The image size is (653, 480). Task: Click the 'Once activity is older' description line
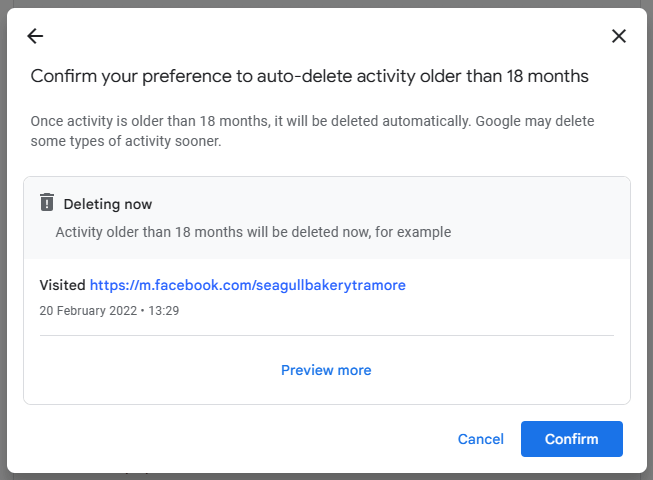tap(312, 122)
